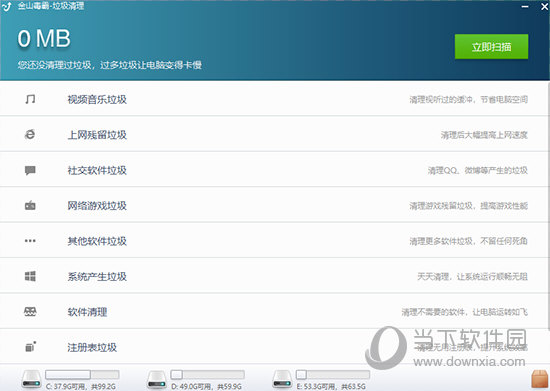Click the C: 37.9G可用 text

[66, 386]
